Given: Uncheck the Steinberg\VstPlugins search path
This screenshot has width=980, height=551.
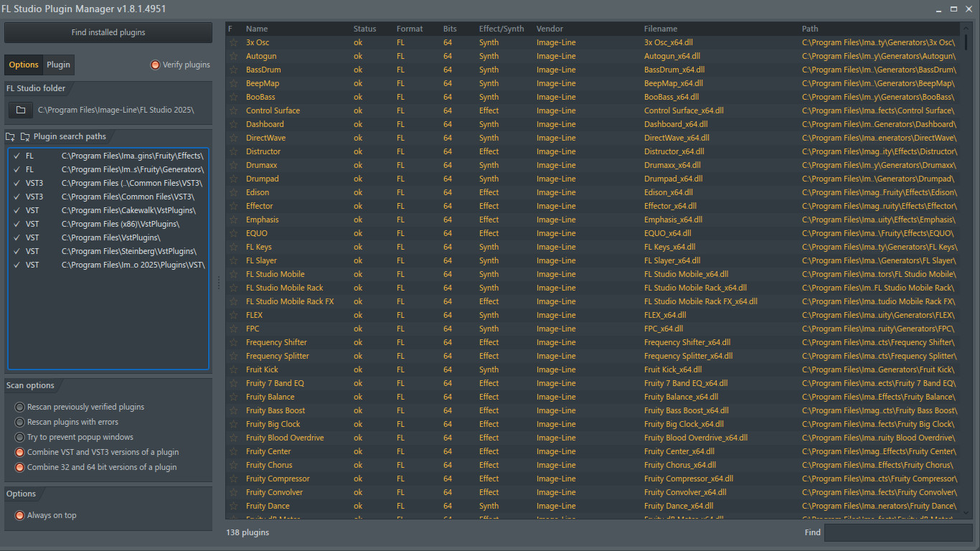Looking at the screenshot, I should pyautogui.click(x=17, y=251).
